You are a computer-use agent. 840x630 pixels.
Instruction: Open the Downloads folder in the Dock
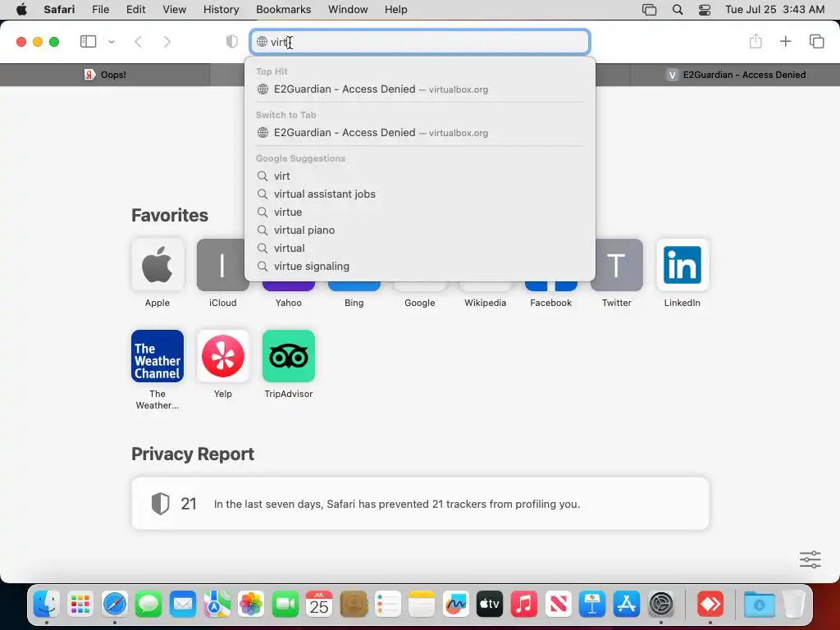tap(759, 605)
